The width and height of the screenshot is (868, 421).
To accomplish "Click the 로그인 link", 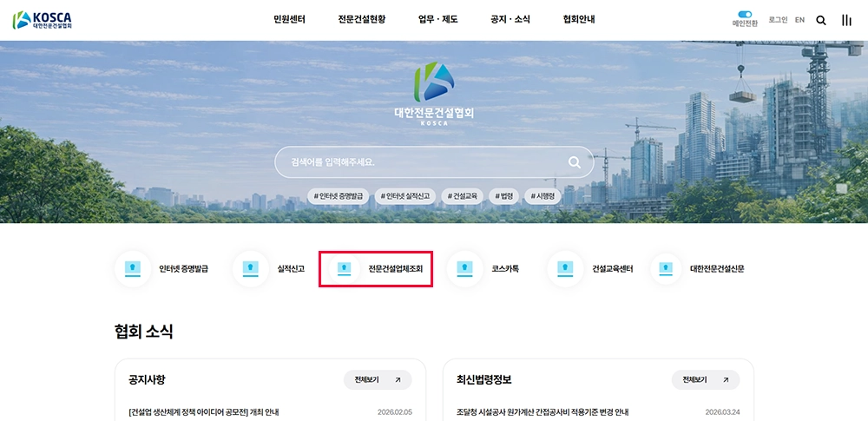I will [778, 19].
